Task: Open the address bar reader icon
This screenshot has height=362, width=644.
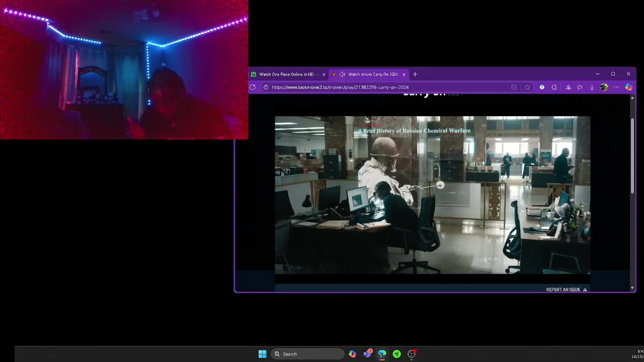Action: tap(514, 87)
